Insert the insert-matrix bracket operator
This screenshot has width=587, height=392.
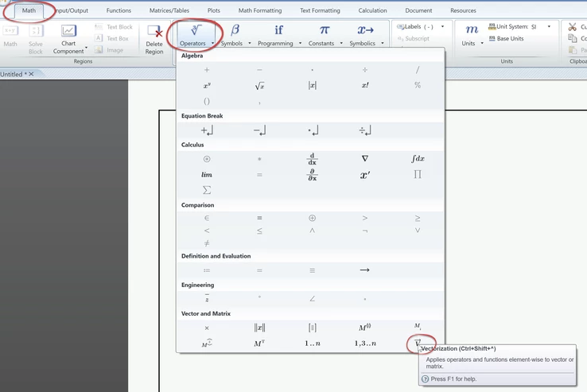(x=313, y=328)
